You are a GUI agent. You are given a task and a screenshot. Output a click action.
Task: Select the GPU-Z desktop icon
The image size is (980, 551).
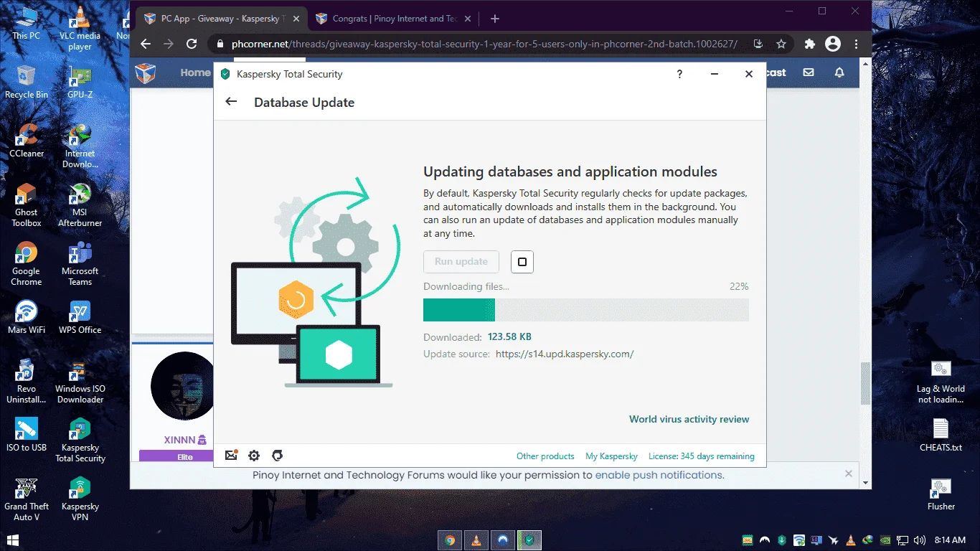(80, 81)
